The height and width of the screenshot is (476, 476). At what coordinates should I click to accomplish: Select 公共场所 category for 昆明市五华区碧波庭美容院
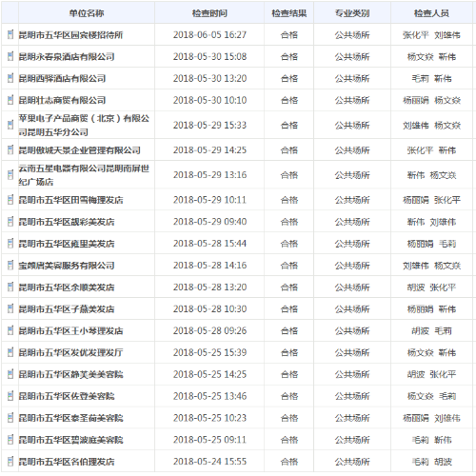pyautogui.click(x=352, y=440)
